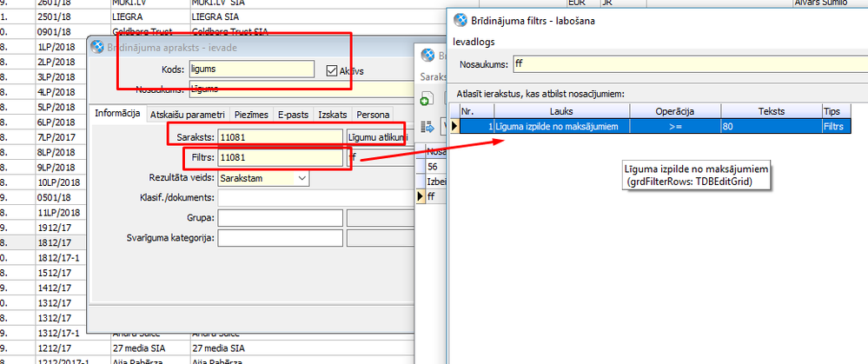Open the Izskats tab
Viewport: 868px width, 364px height.
pyautogui.click(x=332, y=115)
